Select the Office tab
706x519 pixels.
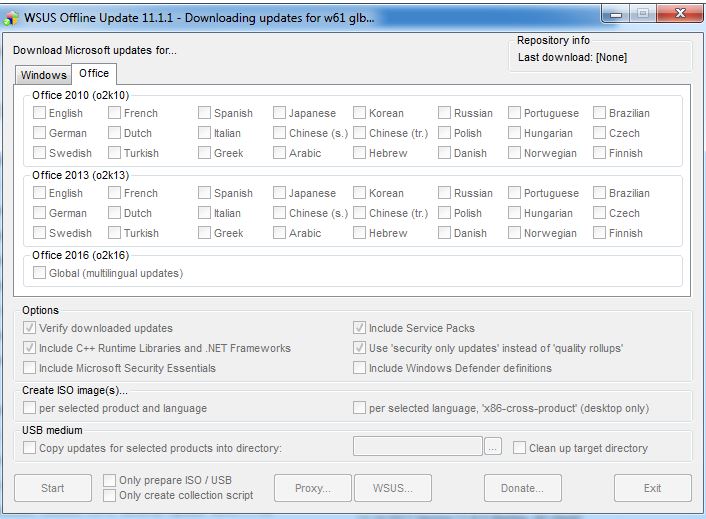pyautogui.click(x=94, y=73)
